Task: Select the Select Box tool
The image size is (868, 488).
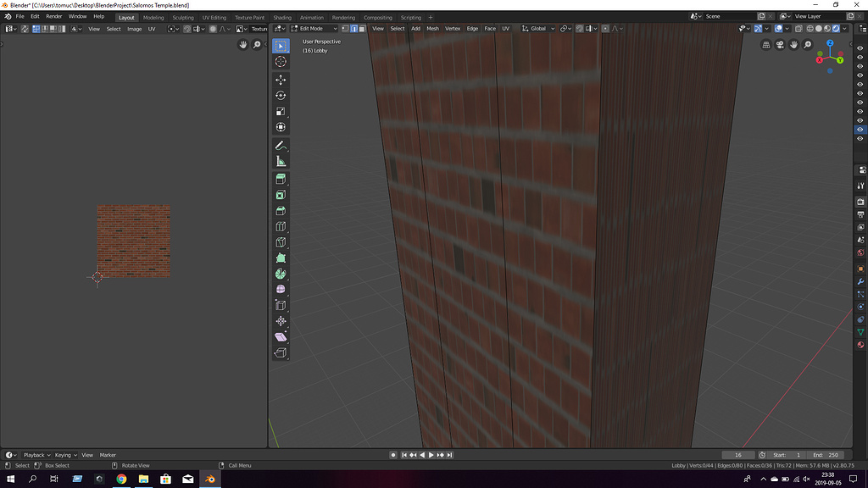Action: tap(281, 46)
